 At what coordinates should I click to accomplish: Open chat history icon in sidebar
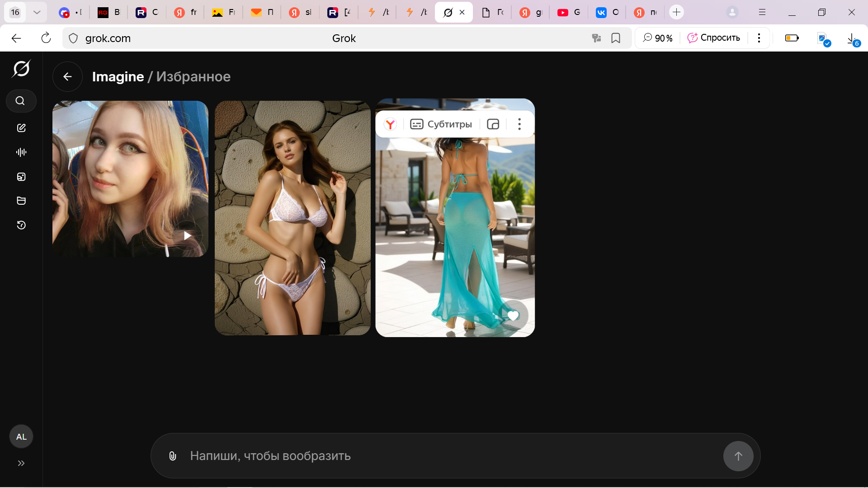click(21, 225)
